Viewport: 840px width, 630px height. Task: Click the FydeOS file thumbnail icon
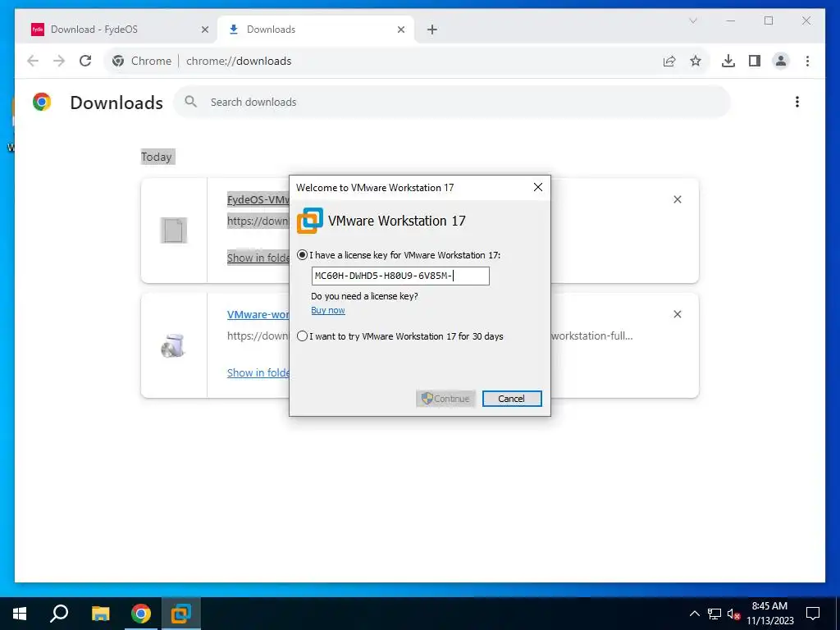tap(174, 231)
